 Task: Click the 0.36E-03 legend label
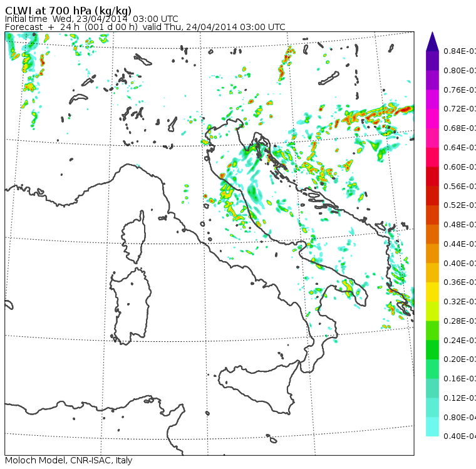point(460,282)
